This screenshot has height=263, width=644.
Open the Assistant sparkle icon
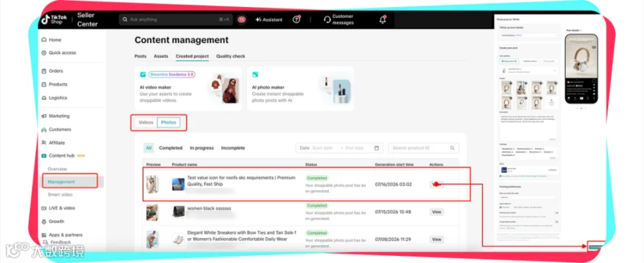[x=258, y=19]
